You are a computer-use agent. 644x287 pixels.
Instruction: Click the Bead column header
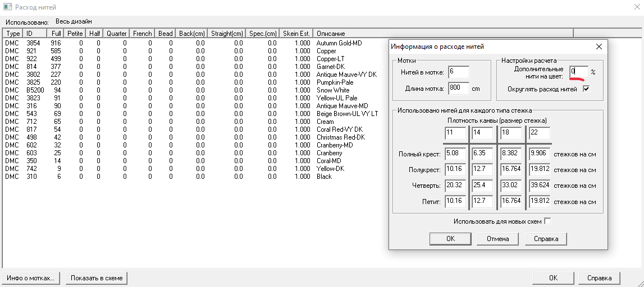click(x=165, y=34)
